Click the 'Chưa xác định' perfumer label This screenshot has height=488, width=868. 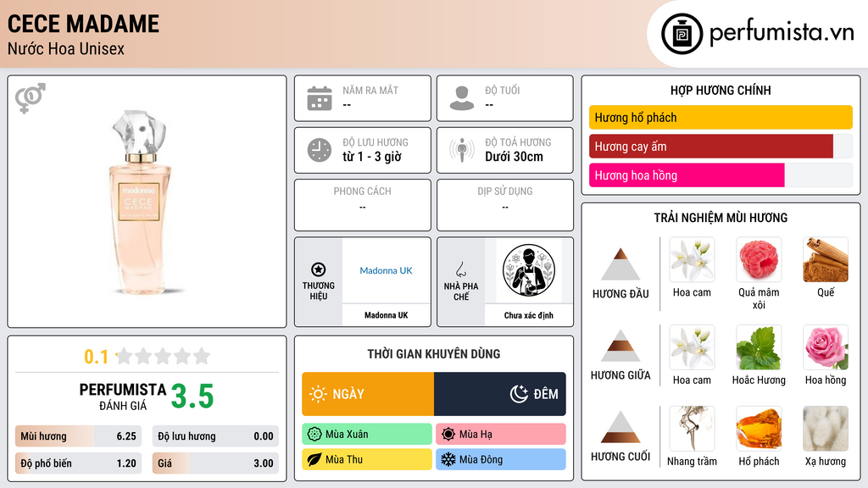529,315
